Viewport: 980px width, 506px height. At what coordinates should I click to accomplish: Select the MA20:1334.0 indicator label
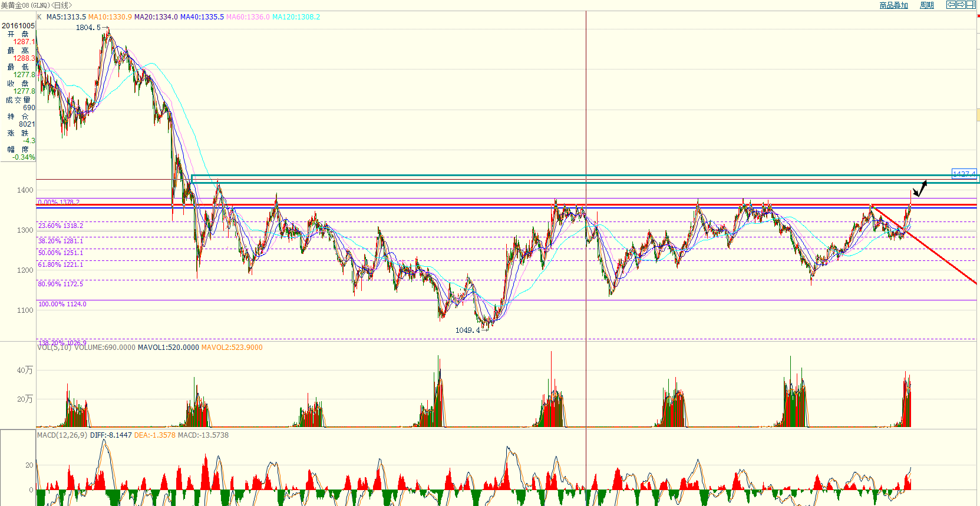coord(156,17)
